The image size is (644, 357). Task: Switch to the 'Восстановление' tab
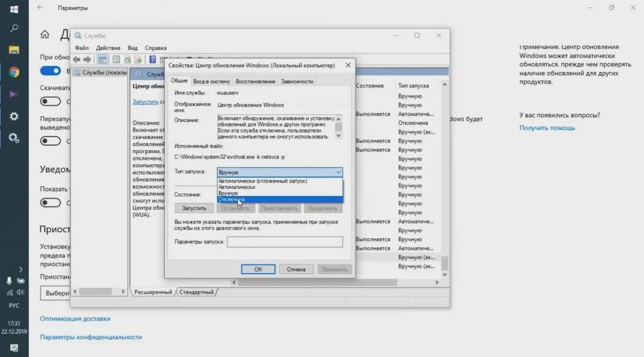(255, 82)
